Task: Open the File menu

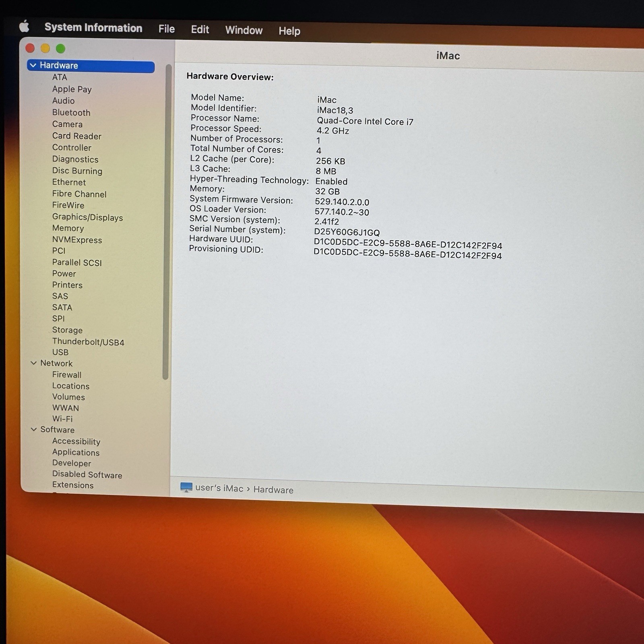Action: tap(166, 29)
